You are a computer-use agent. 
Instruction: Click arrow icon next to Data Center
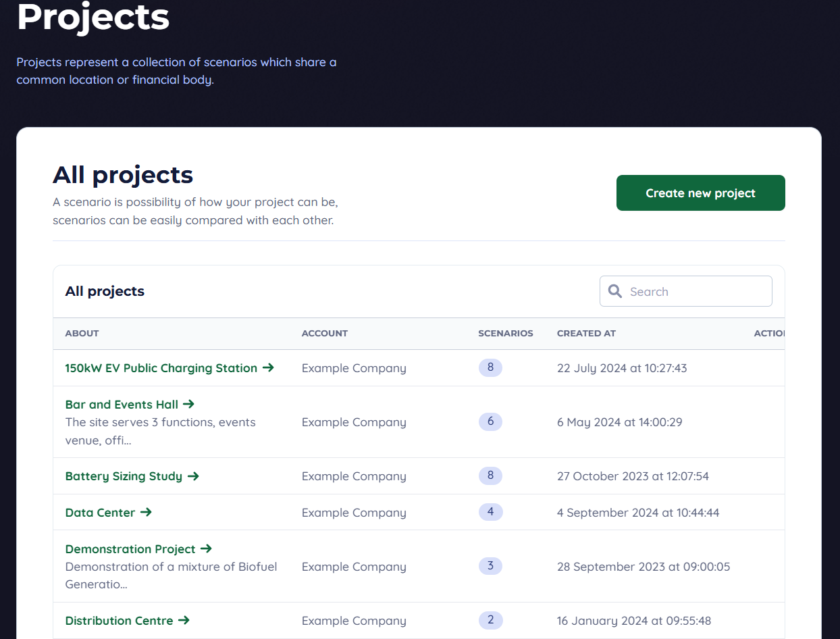pyautogui.click(x=146, y=513)
